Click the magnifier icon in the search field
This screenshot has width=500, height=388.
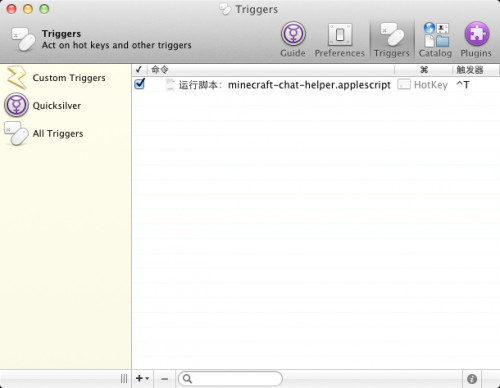187,379
